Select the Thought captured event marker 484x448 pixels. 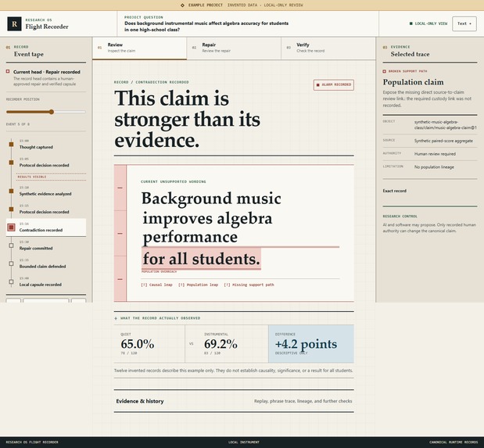(12, 144)
